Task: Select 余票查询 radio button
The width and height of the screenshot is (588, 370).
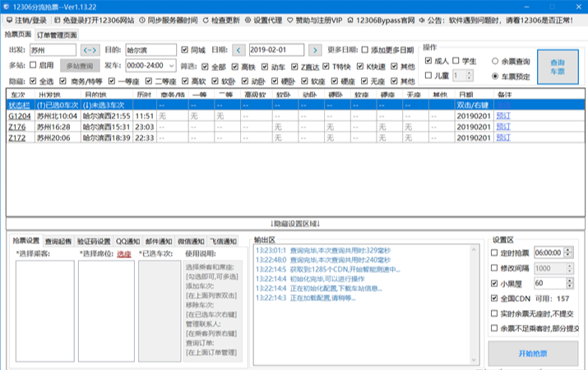Action: click(496, 61)
